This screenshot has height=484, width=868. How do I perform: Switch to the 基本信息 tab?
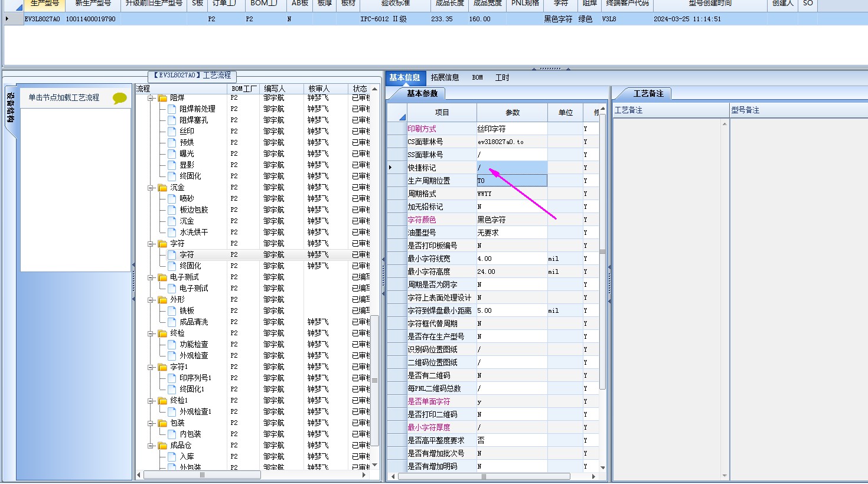pyautogui.click(x=404, y=77)
